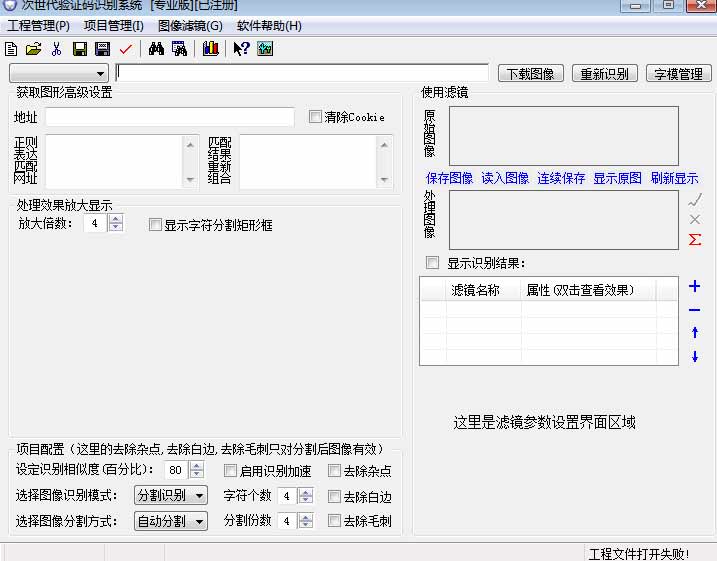Click the help cursor question mark icon
The width and height of the screenshot is (717, 561).
(x=241, y=49)
